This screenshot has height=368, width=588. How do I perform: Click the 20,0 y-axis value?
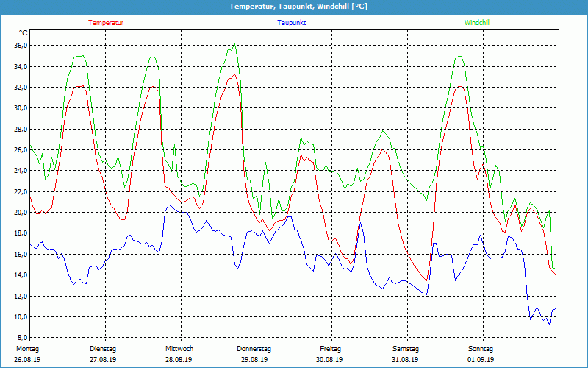click(21, 213)
